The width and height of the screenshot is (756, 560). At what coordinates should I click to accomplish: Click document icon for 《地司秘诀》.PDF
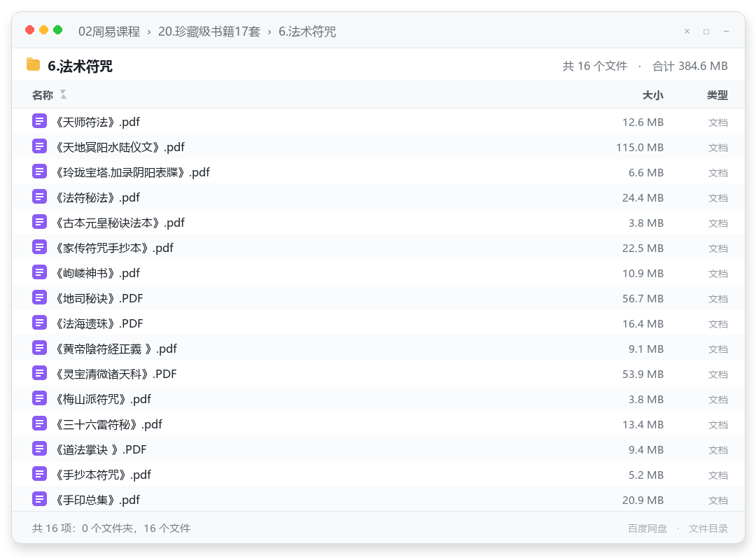(x=39, y=297)
